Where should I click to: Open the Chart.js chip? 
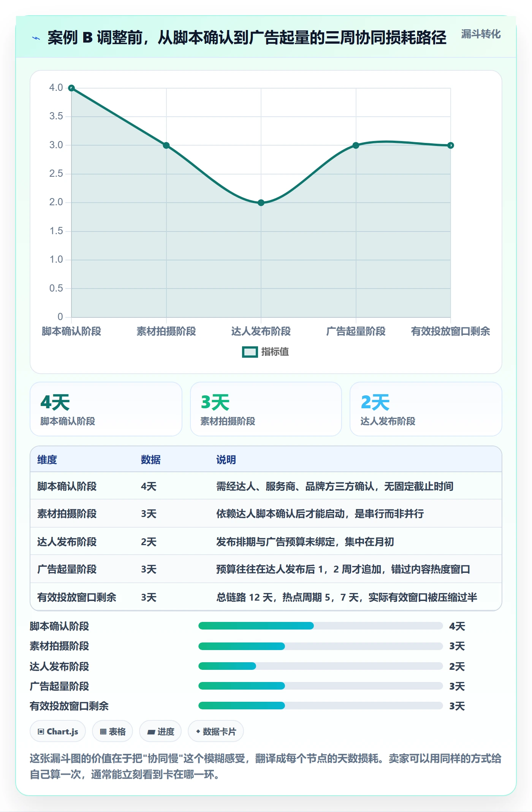coord(58,731)
